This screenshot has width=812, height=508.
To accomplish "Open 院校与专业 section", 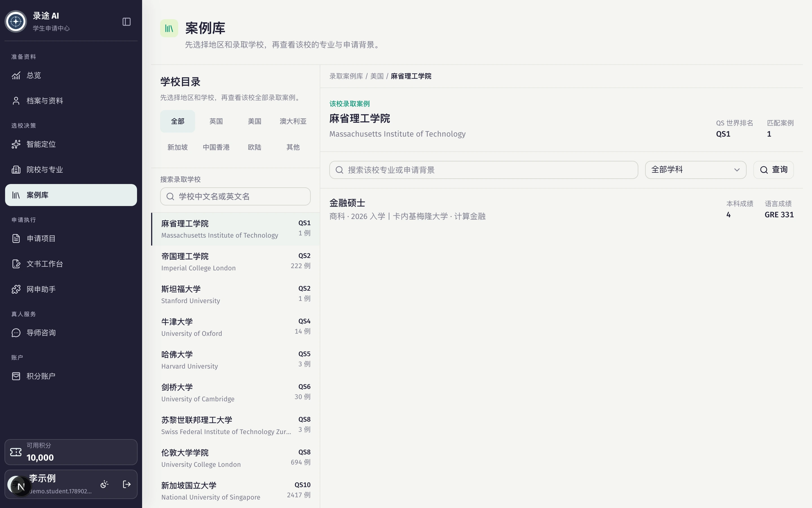I will click(71, 170).
